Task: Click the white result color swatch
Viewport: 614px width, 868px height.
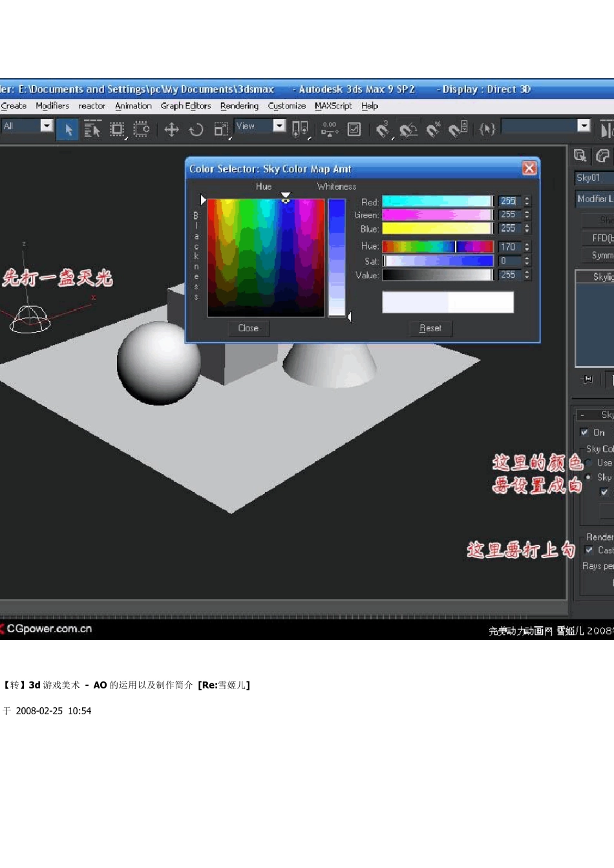Action: coord(481,302)
